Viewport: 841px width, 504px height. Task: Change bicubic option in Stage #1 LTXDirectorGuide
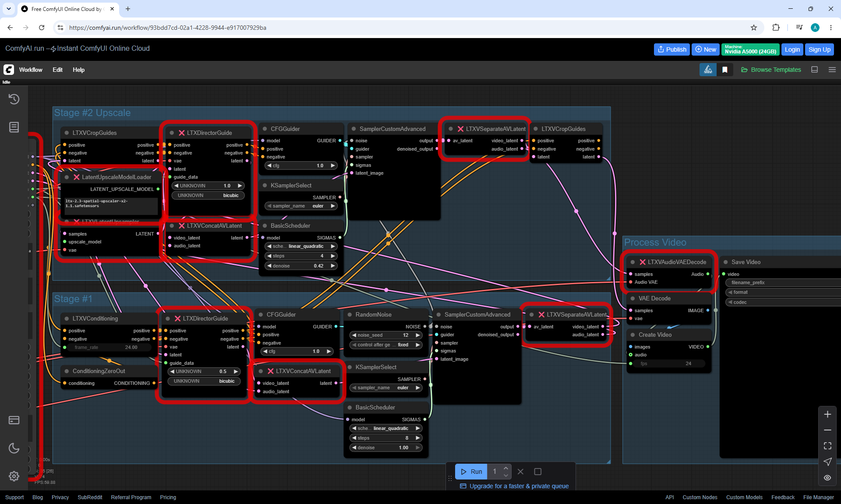click(x=204, y=381)
